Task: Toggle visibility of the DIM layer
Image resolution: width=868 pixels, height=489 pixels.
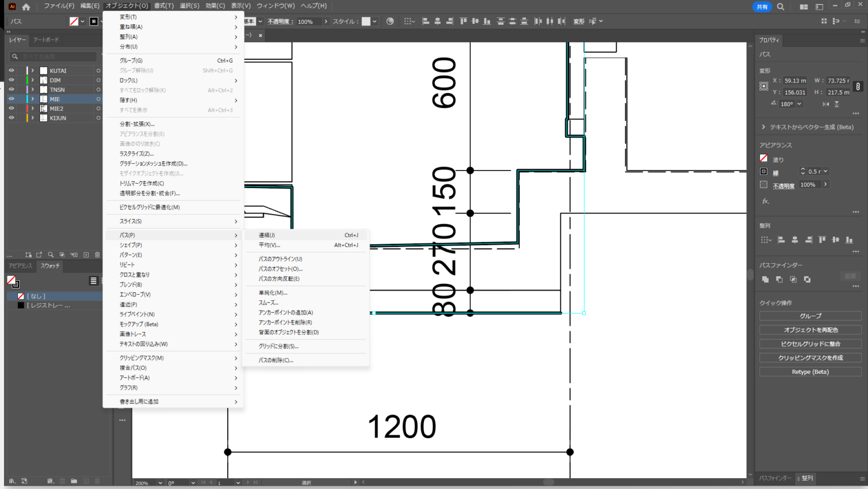Action: 11,80
